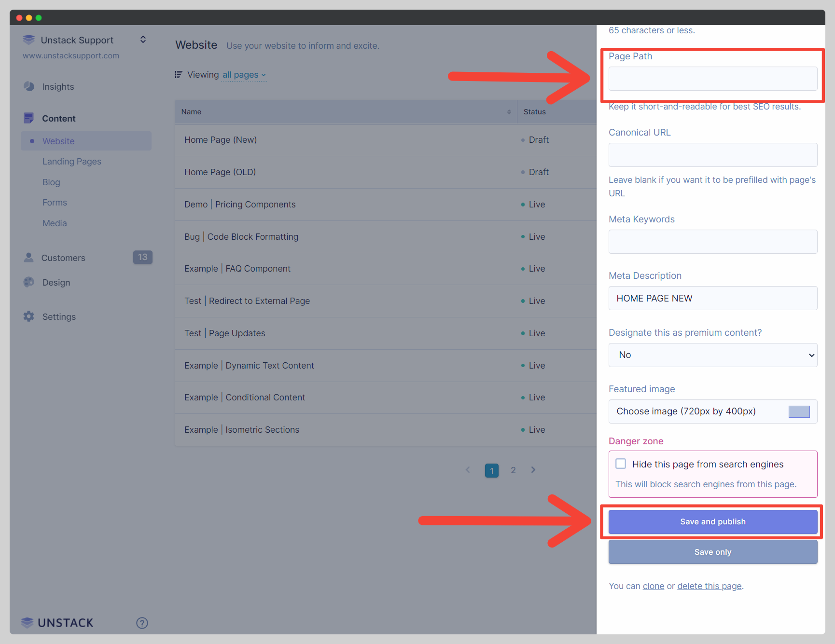The image size is (835, 644).
Task: Click inside the Page Path field
Action: point(712,79)
